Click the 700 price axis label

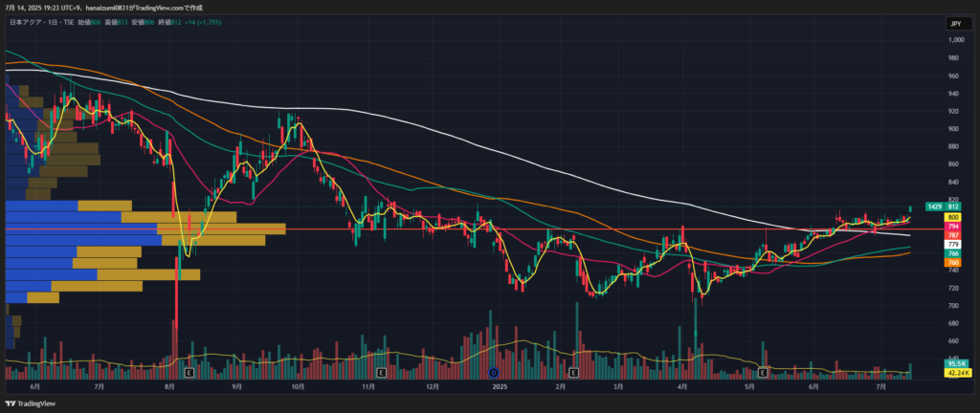click(x=954, y=306)
